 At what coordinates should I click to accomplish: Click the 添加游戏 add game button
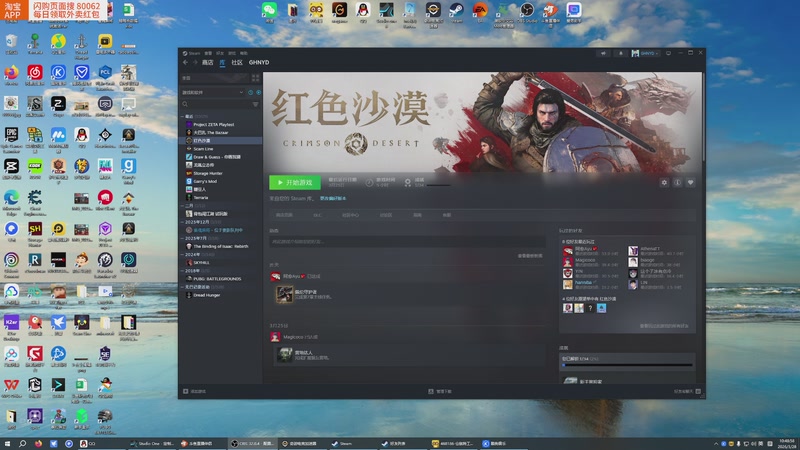pyautogui.click(x=194, y=391)
